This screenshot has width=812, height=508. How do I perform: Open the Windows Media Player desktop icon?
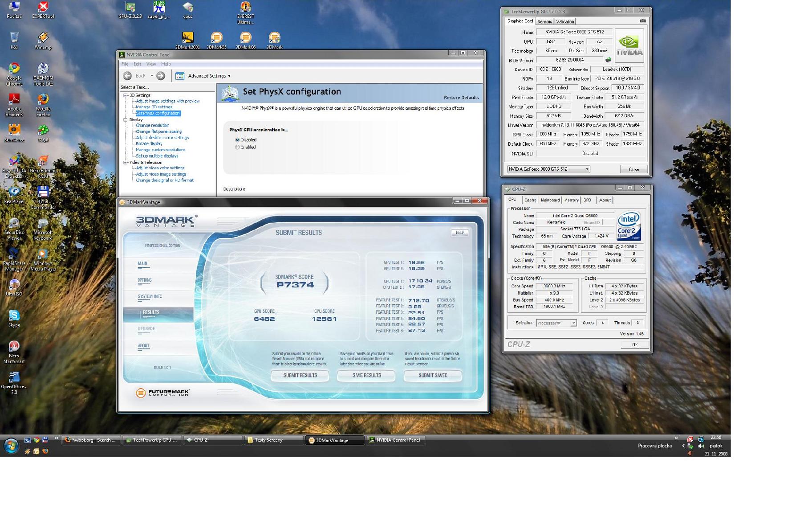coord(43,259)
